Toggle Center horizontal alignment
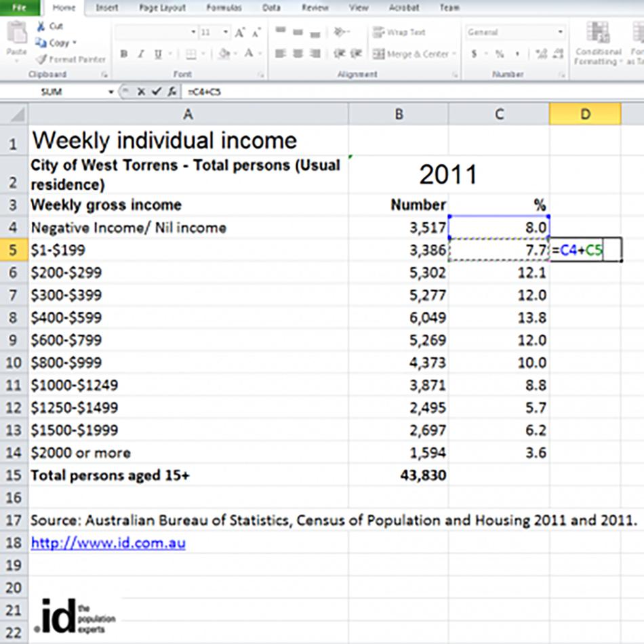Image resolution: width=644 pixels, height=644 pixels. [298, 54]
